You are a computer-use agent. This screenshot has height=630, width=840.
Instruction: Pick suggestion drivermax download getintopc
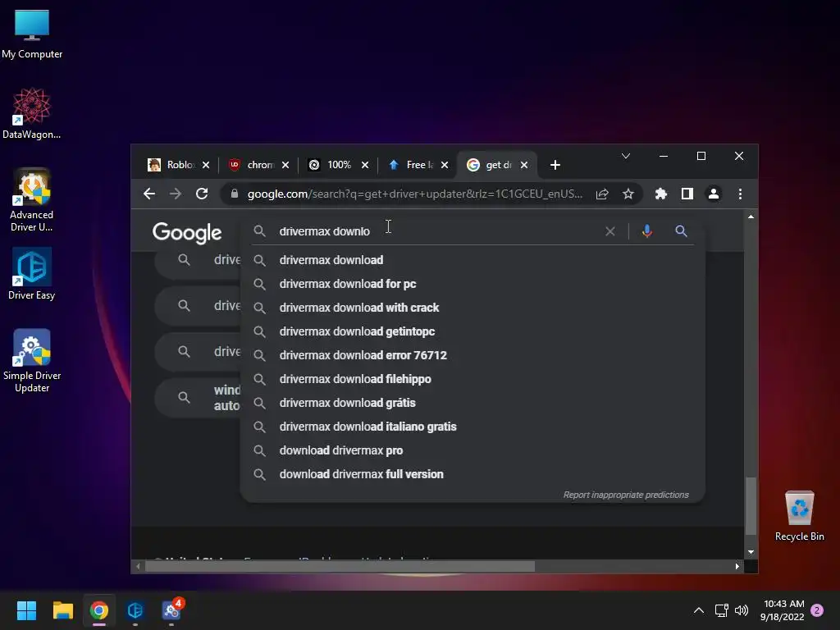472,331
